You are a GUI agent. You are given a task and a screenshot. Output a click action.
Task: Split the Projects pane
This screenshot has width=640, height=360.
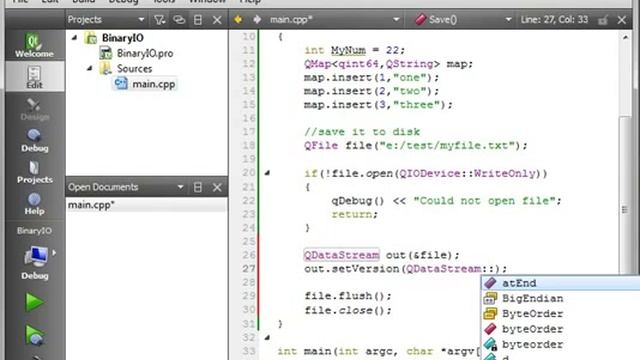coord(198,20)
